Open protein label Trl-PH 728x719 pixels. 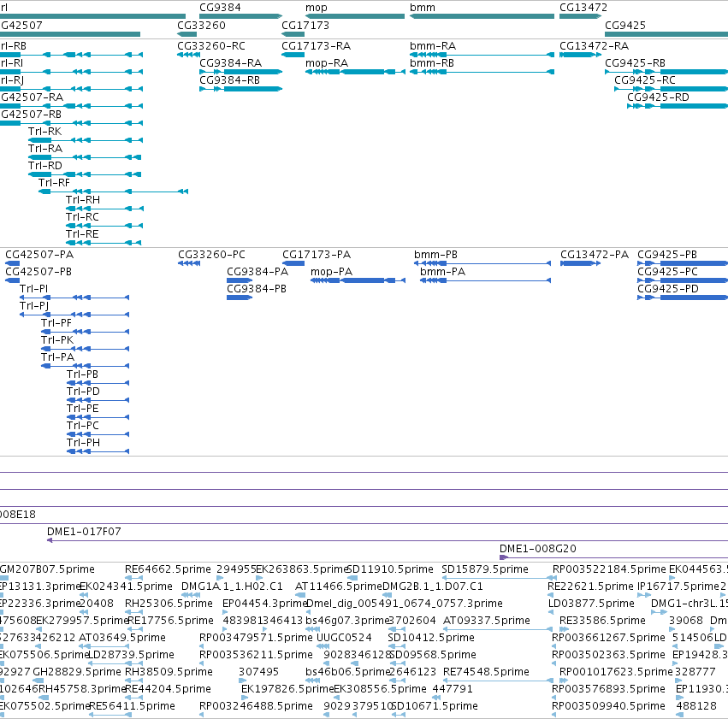click(x=84, y=444)
